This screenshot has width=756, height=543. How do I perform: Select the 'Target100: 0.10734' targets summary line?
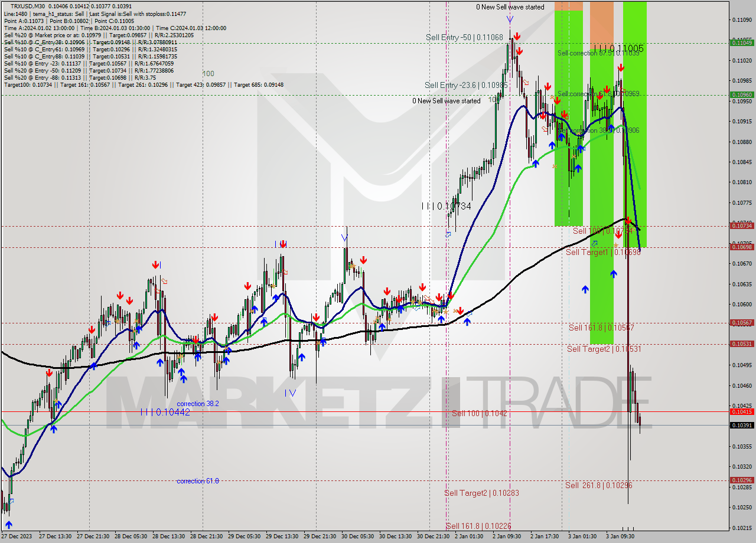click(144, 84)
